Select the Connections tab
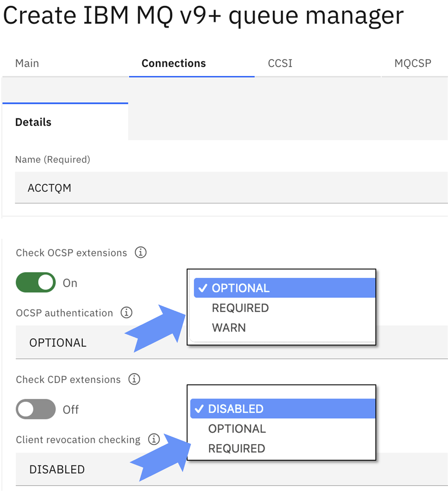Image resolution: width=448 pixels, height=491 pixels. click(x=174, y=63)
